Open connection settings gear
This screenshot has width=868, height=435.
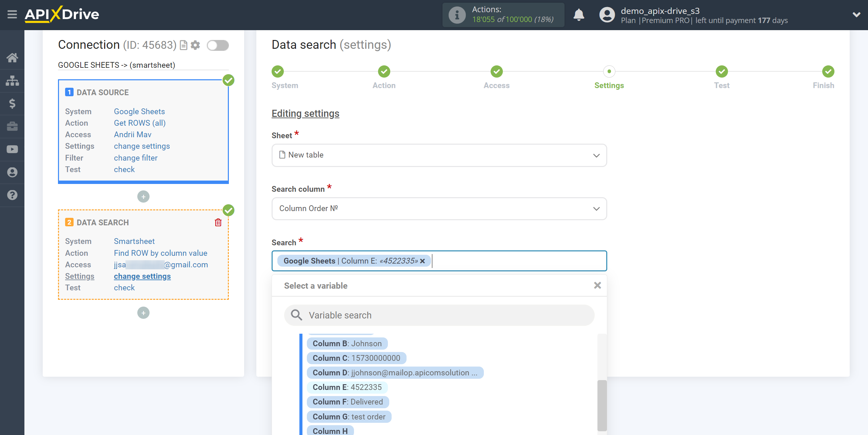tap(195, 45)
